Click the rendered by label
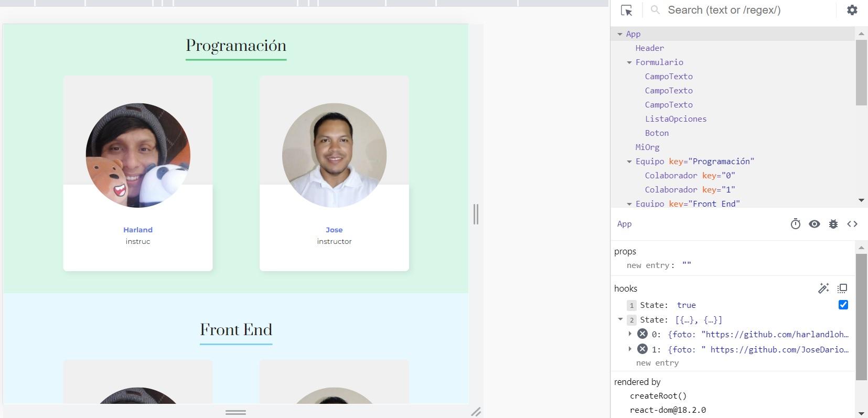This screenshot has height=418, width=868. pos(637,382)
